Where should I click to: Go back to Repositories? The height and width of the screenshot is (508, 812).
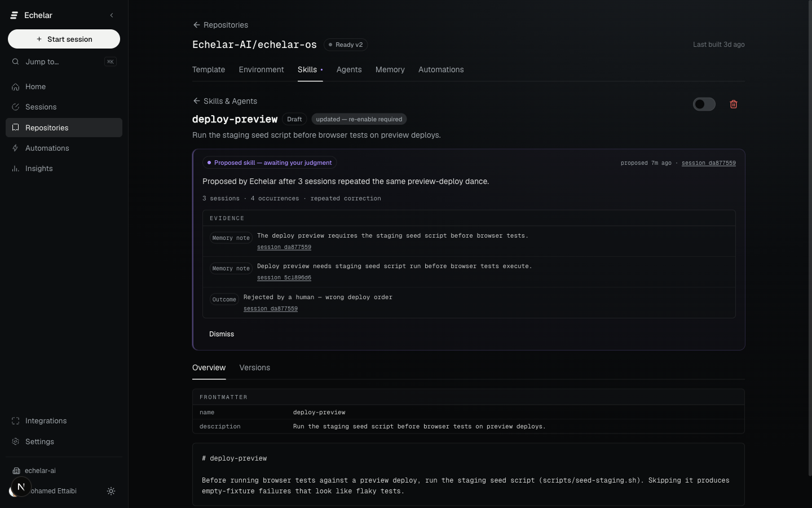tap(220, 25)
